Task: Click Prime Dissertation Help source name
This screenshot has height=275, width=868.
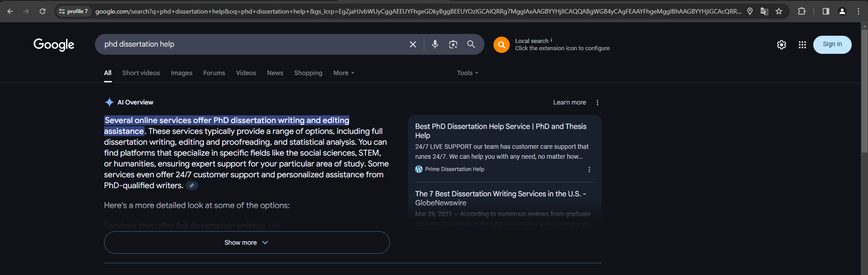Action: pyautogui.click(x=455, y=169)
